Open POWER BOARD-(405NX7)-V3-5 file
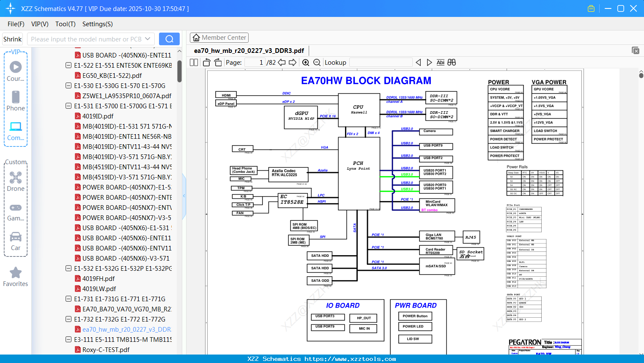The height and width of the screenshot is (363, 644). 127,217
